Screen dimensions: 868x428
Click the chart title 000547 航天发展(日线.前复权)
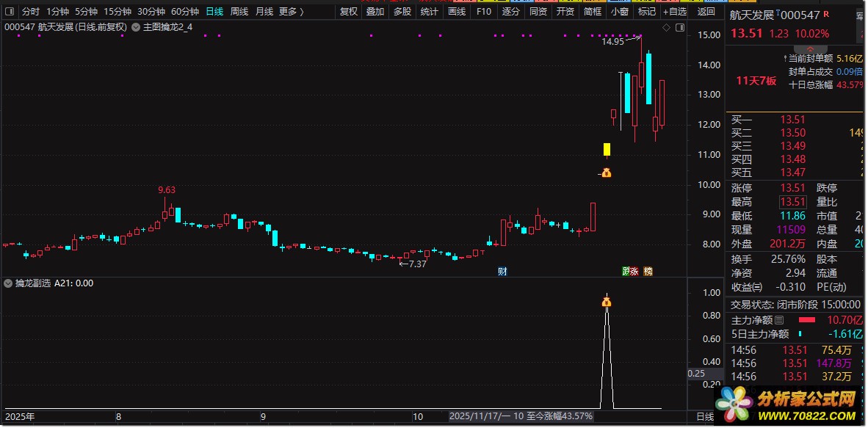coord(66,26)
